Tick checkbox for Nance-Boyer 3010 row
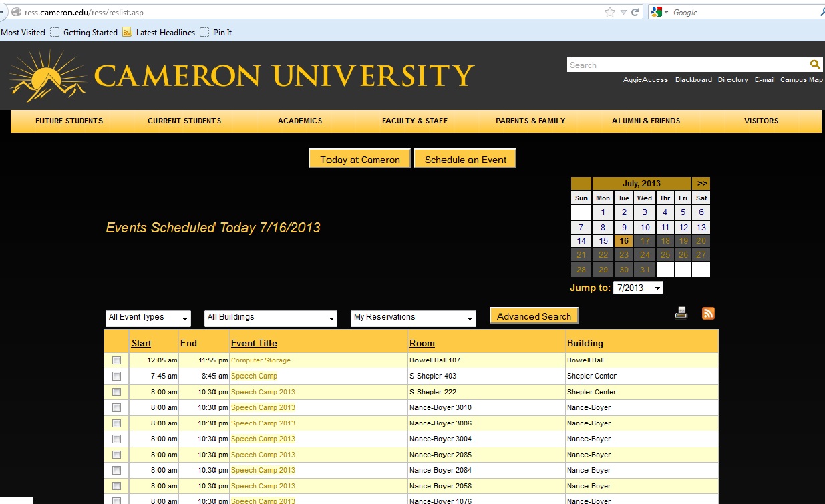 point(116,408)
